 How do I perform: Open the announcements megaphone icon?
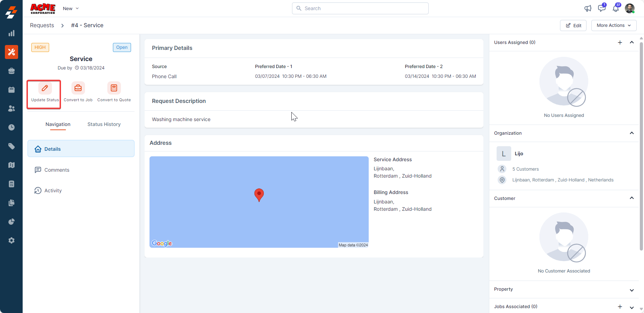[588, 8]
